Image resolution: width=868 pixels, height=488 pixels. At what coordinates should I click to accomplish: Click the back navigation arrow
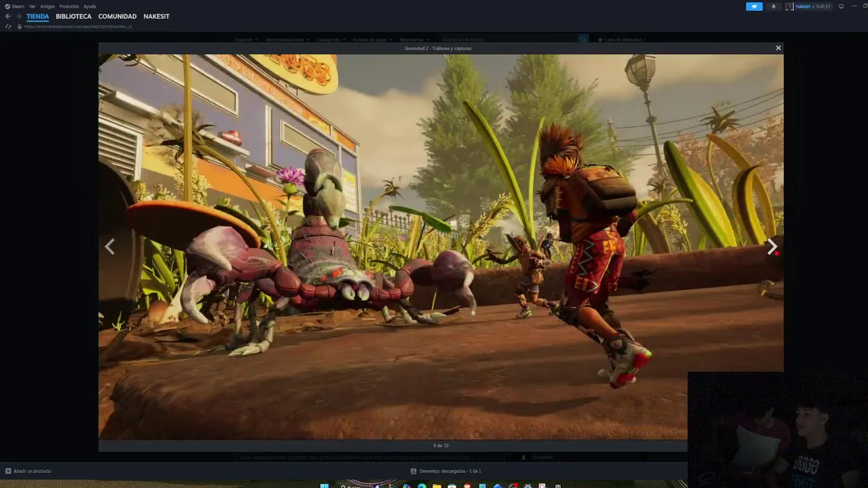8,16
